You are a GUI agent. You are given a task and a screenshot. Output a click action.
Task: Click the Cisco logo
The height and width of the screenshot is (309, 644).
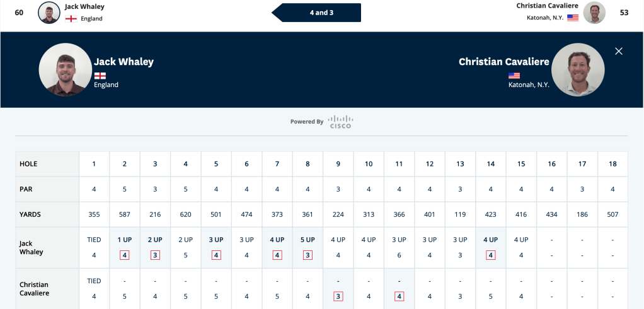[340, 122]
